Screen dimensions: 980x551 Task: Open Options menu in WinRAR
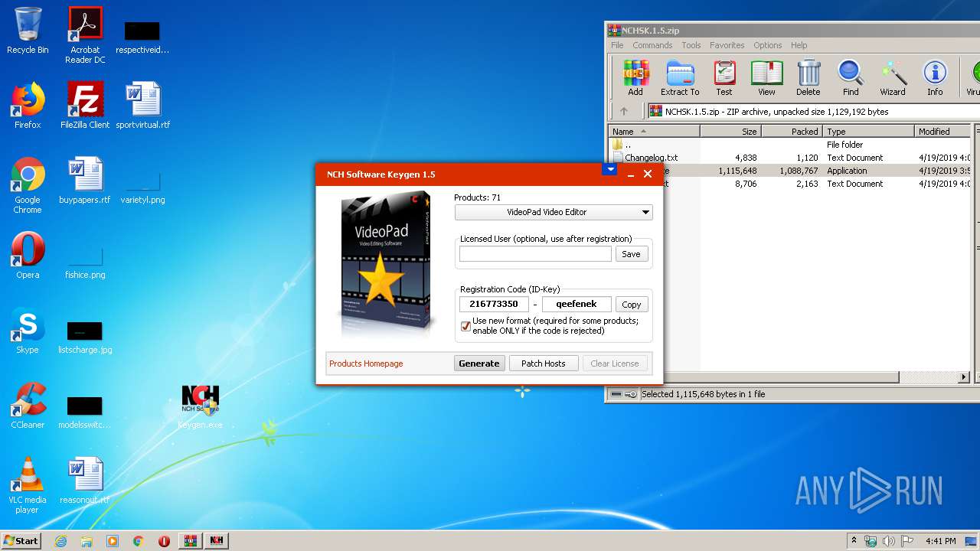(767, 45)
